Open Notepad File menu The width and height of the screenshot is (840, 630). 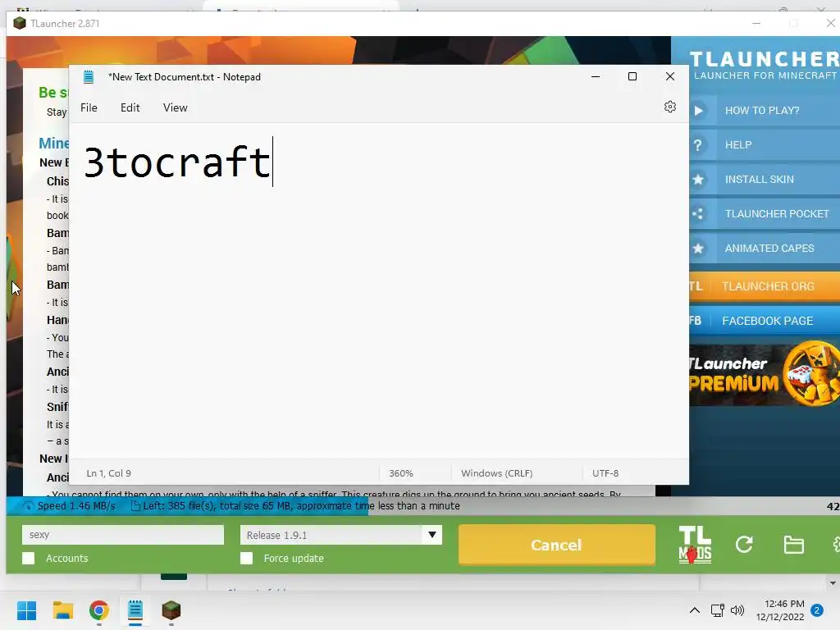click(89, 107)
